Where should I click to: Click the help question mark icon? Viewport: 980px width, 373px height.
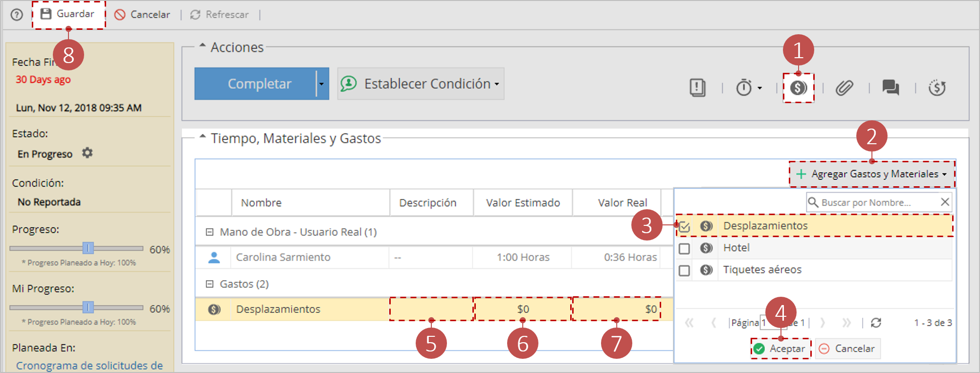pyautogui.click(x=17, y=15)
